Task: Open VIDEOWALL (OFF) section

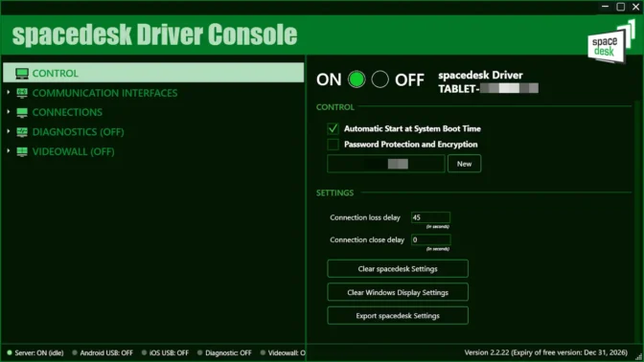Action: [73, 152]
